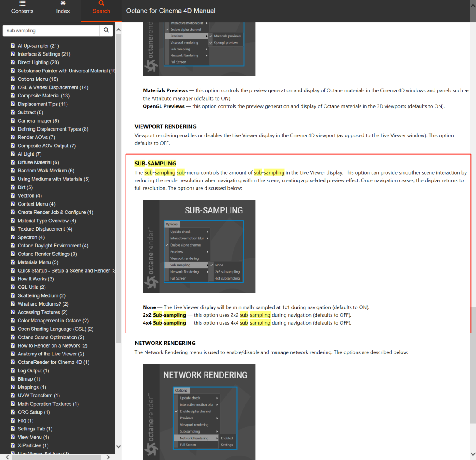The image size is (476, 460).
Task: Click page icon beside Diffuse Material (6)
Action: pos(13,162)
